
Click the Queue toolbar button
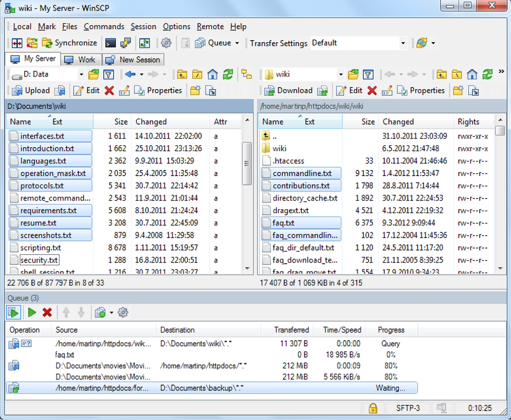(x=213, y=43)
